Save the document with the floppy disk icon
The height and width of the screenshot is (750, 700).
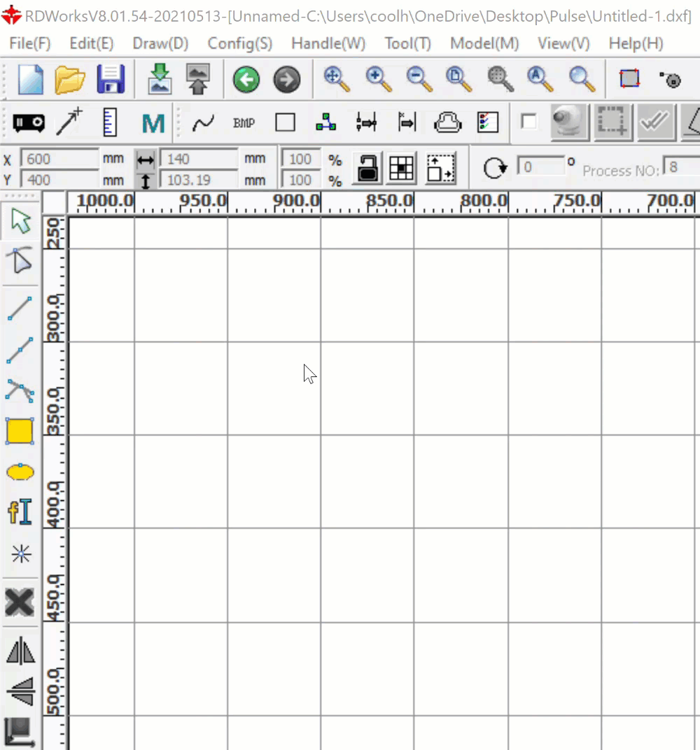point(111,79)
